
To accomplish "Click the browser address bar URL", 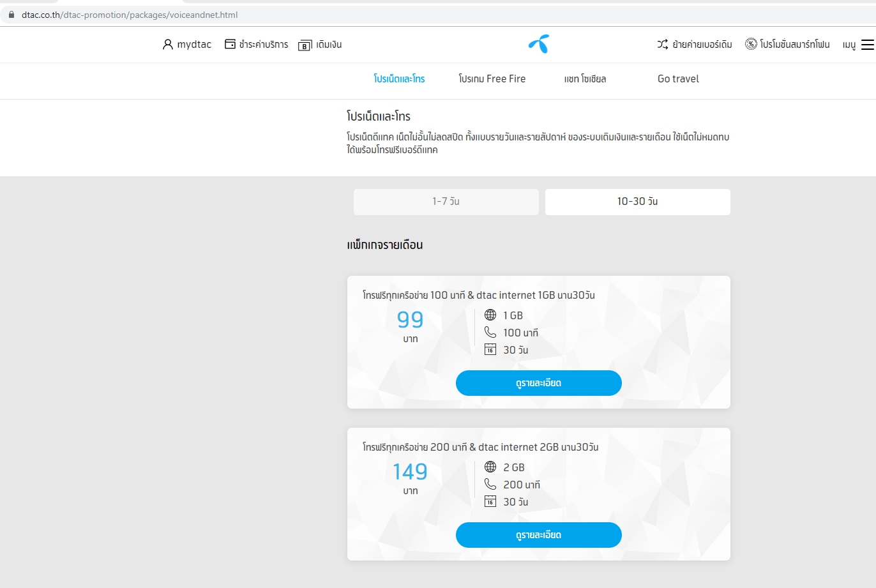I will (130, 15).
